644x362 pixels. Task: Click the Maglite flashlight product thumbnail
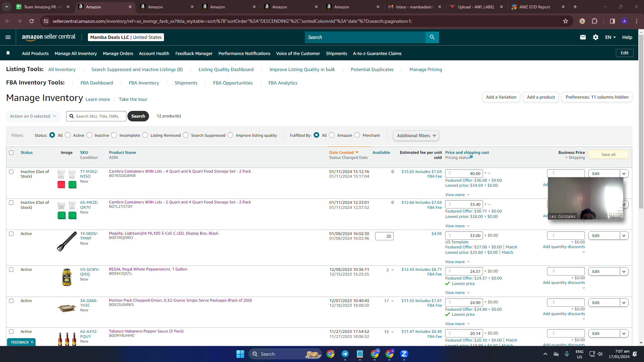[x=67, y=241]
